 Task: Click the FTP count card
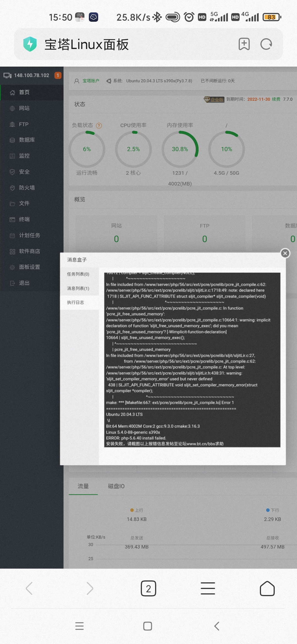205,233
